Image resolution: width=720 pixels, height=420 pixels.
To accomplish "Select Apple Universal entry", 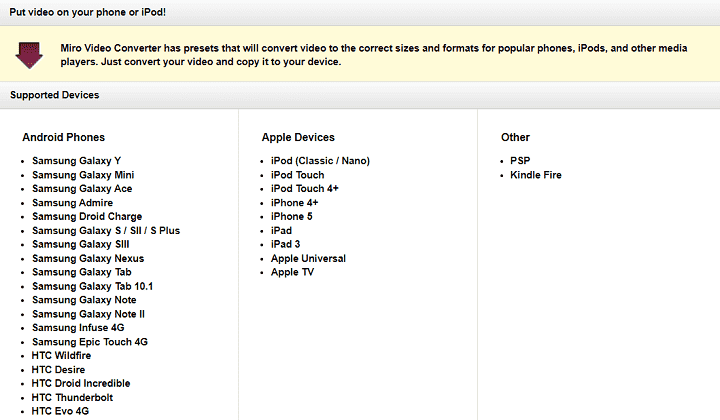I will 308,258.
